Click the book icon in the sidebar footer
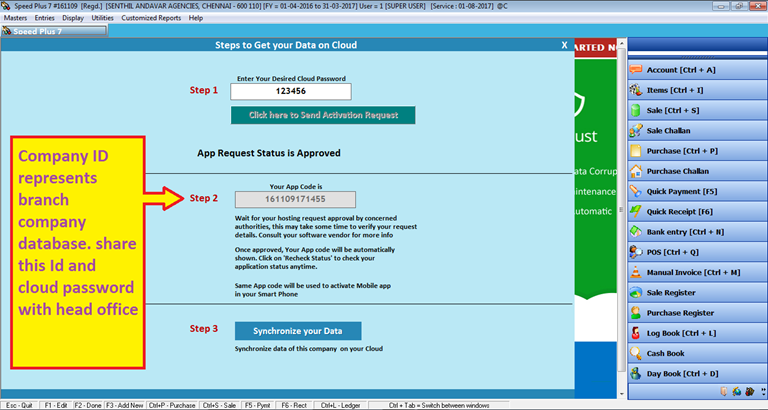This screenshot has height=410, width=768. coord(724,391)
